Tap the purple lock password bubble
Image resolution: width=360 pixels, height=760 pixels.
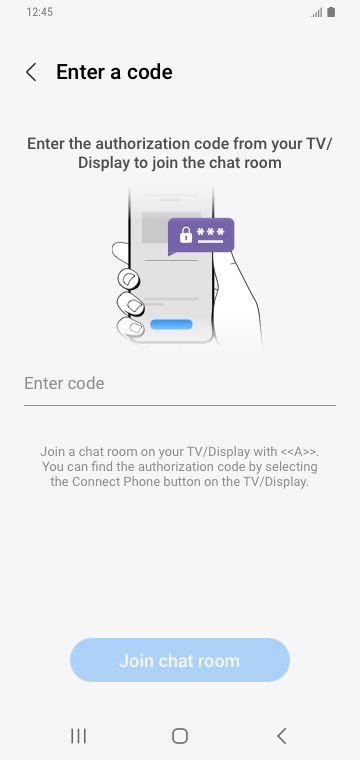point(201,237)
